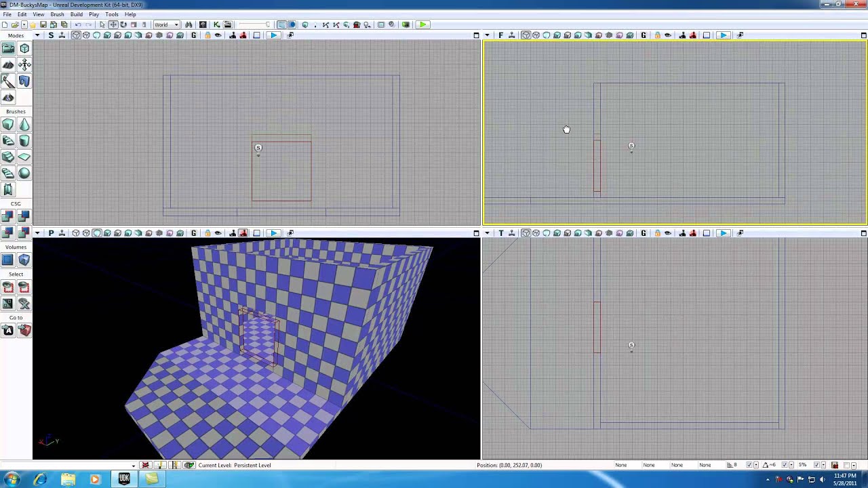The image size is (868, 488).
Task: Toggle grid snapping checkbox in status bar
Action: 749,465
